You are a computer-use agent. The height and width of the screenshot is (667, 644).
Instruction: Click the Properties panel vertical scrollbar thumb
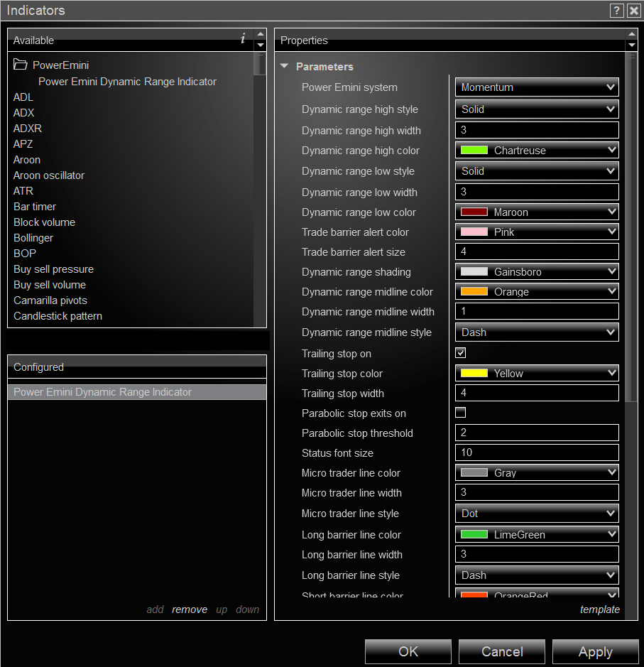pos(632,227)
